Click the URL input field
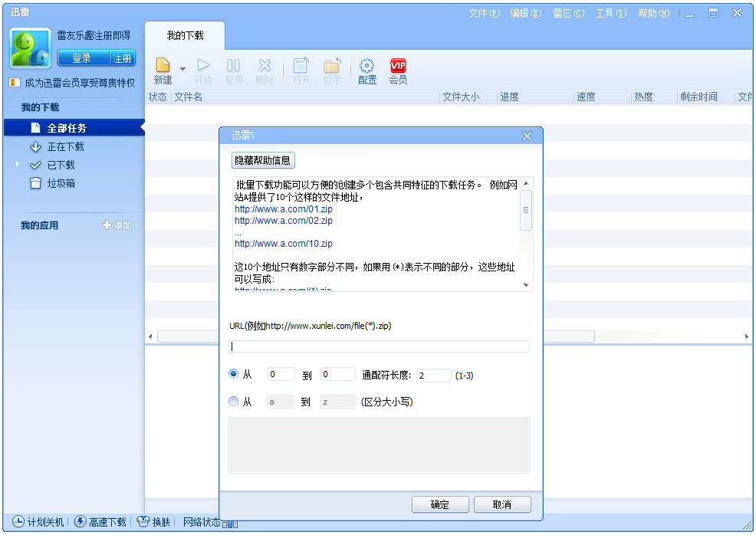Screen dimensions: 756x535 pyautogui.click(x=379, y=346)
